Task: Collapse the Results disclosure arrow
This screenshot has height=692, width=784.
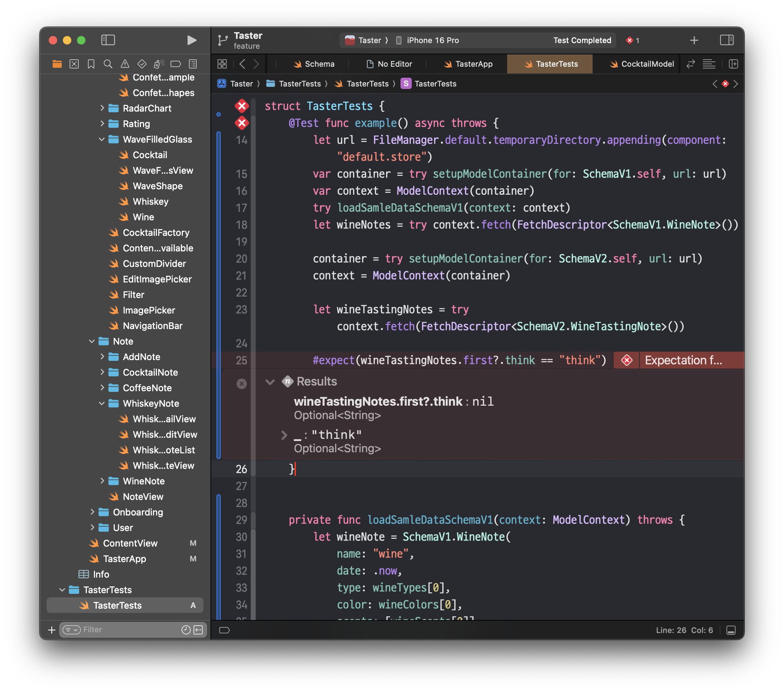Action: tap(270, 382)
